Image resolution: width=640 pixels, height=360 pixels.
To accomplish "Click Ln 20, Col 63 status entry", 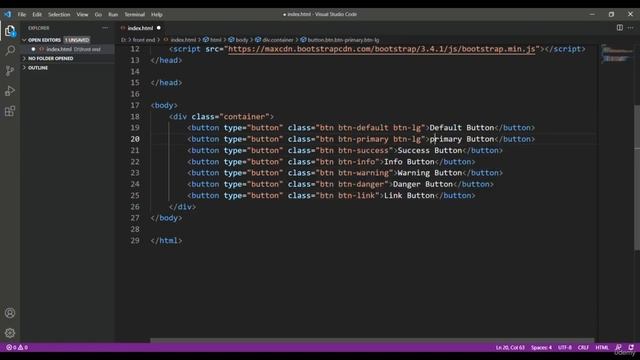I will pyautogui.click(x=510, y=347).
